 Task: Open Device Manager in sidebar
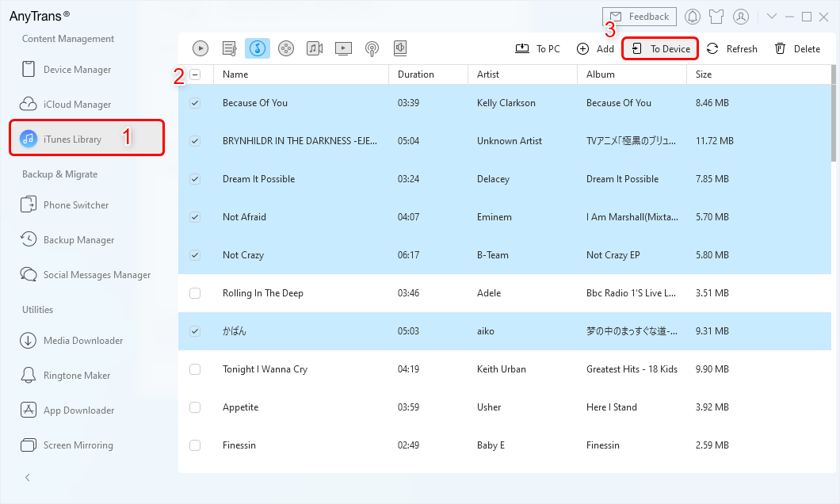tap(77, 70)
